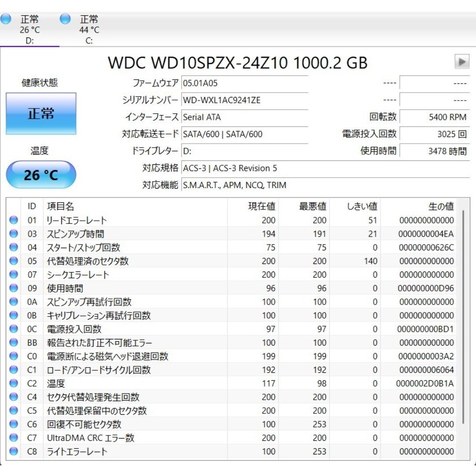Screen dimensions: 476x476
Task: Click the 項目名 column header
Action: (135, 206)
